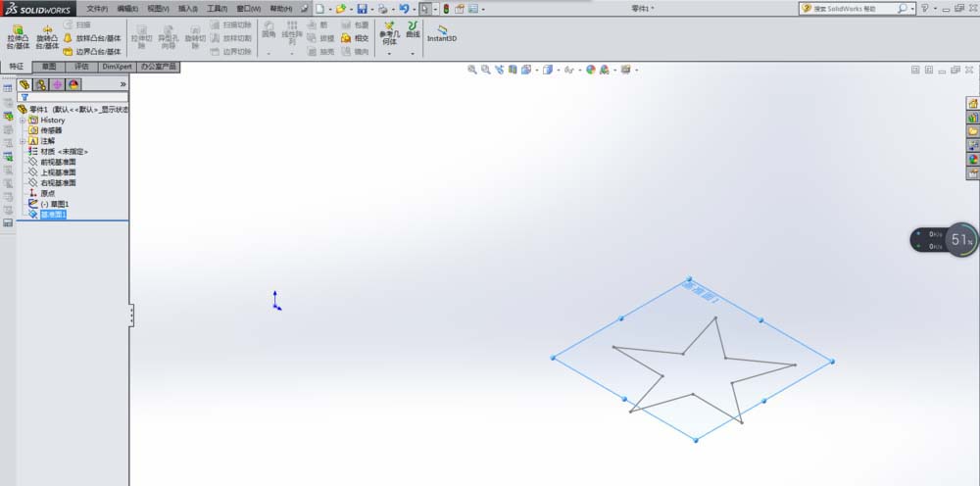The width and height of the screenshot is (980, 486).
Task: Click the Zoom to area magnifier icon
Action: coord(486,70)
